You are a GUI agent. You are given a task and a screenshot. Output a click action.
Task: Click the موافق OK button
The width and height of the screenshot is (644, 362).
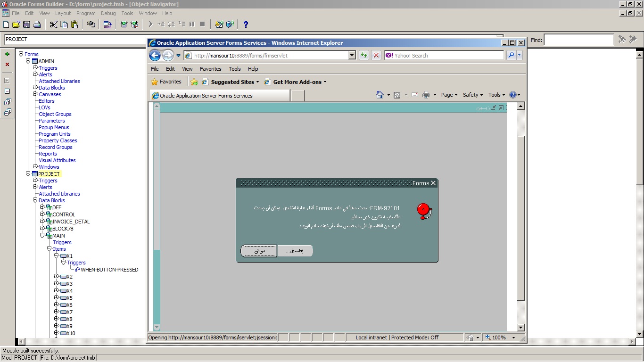pos(259,251)
